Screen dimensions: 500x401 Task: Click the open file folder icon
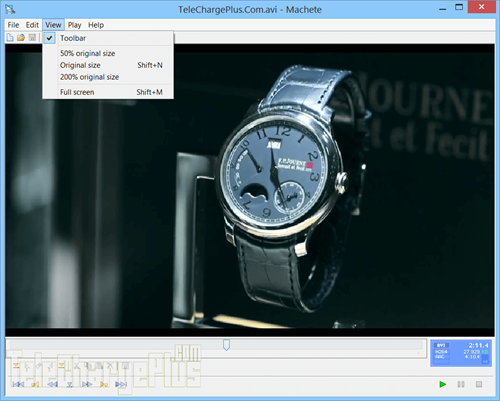21,38
